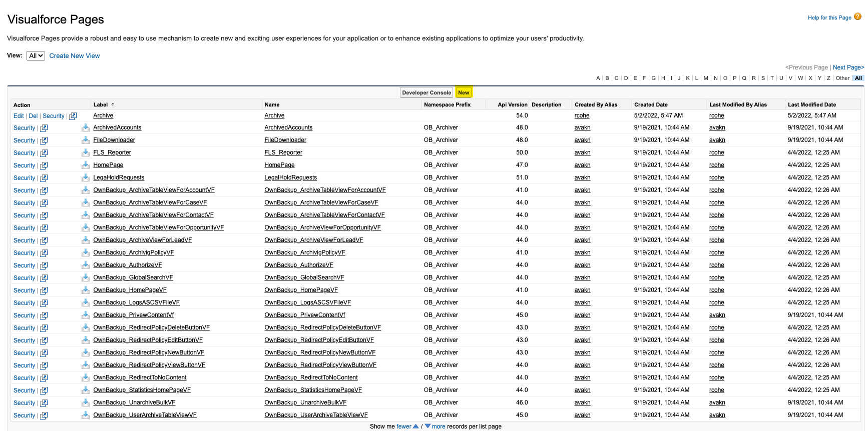Open preview icon in FLS_Reporter row
Image resolution: width=868 pixels, height=431 pixels.
click(x=44, y=153)
